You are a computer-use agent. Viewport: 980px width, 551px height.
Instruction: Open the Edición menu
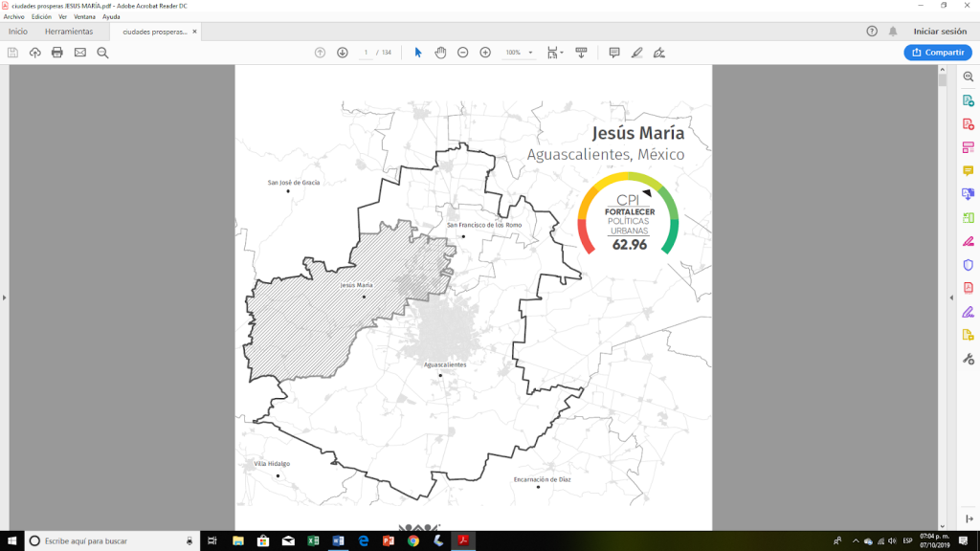pos(41,17)
